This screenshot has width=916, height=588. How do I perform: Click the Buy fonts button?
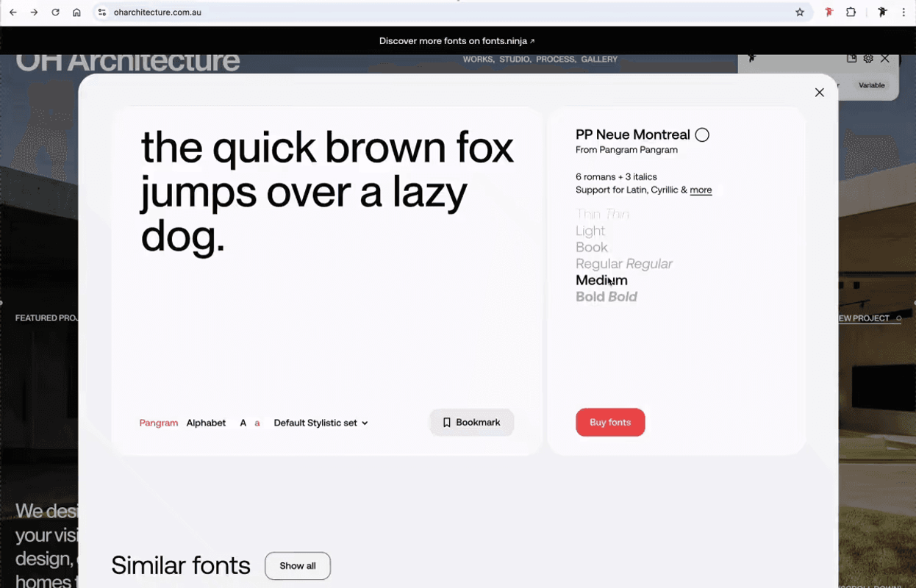(x=610, y=423)
